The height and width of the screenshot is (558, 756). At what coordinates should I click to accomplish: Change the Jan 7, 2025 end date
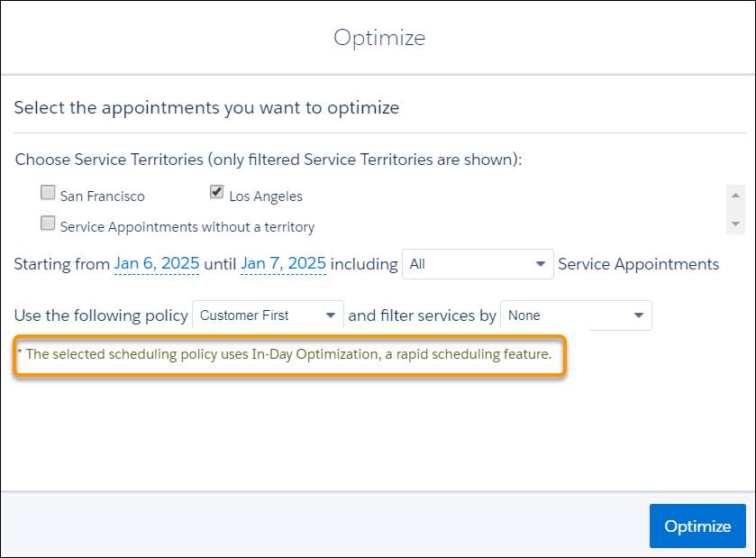pyautogui.click(x=281, y=262)
